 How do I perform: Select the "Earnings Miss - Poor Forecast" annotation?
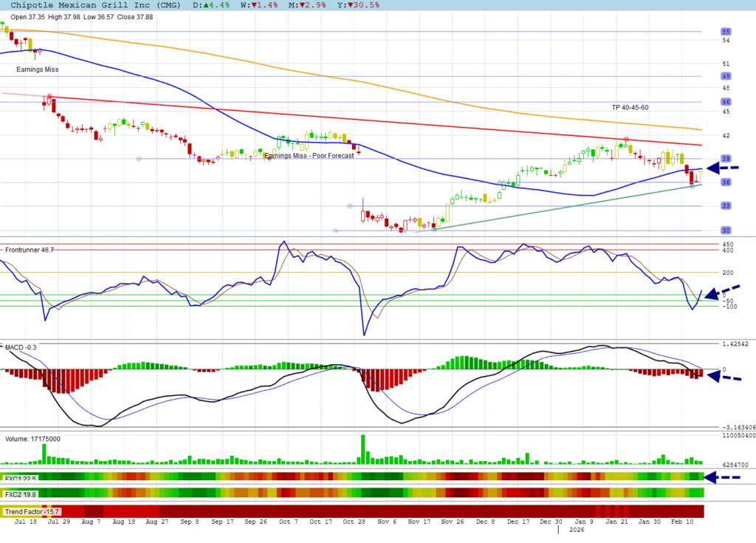click(x=307, y=156)
